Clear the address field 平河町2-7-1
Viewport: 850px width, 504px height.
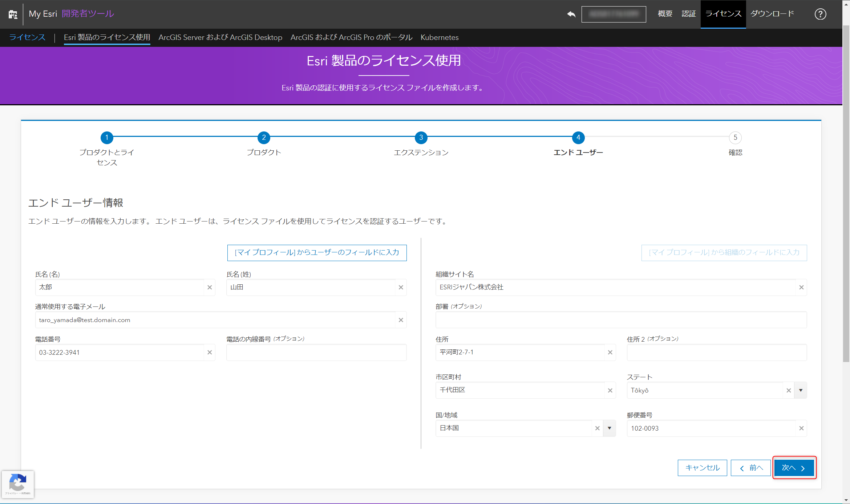610,352
